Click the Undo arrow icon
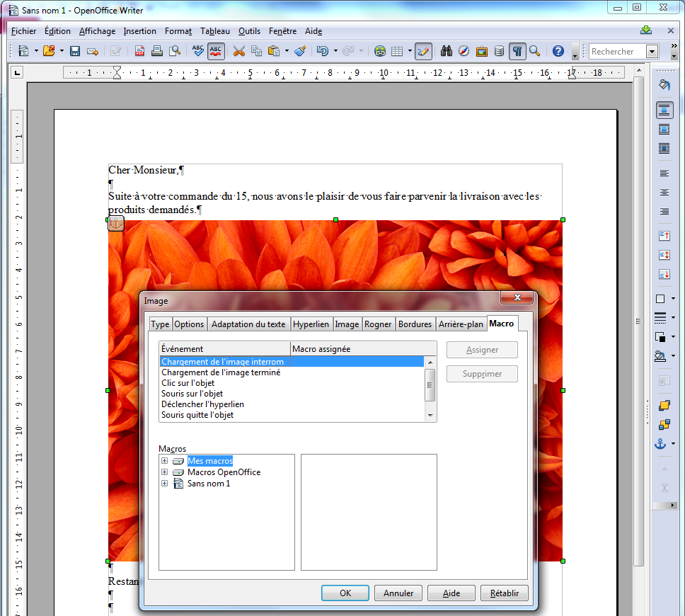Image resolution: width=685 pixels, height=616 pixels. click(323, 51)
